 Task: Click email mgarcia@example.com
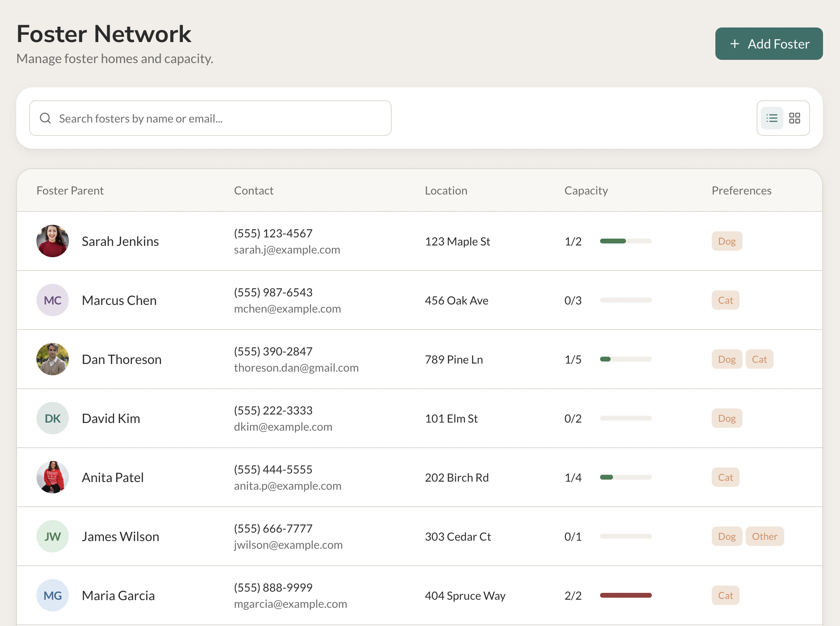(x=291, y=604)
